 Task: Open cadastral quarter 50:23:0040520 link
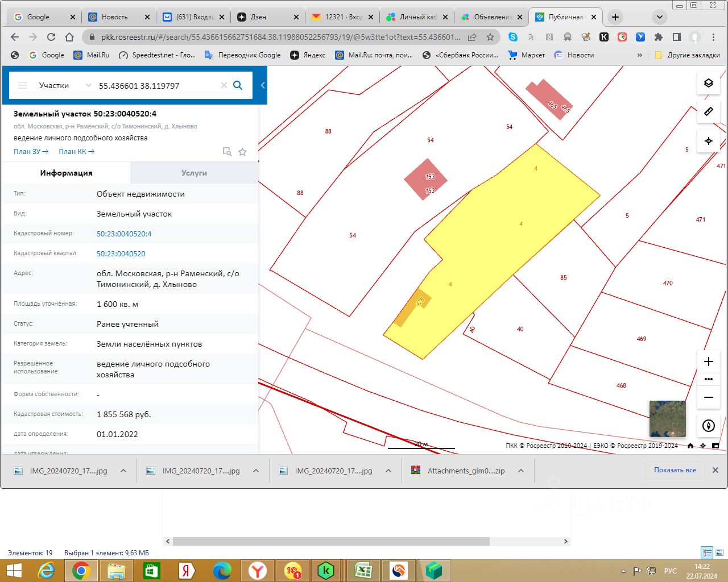pos(121,253)
